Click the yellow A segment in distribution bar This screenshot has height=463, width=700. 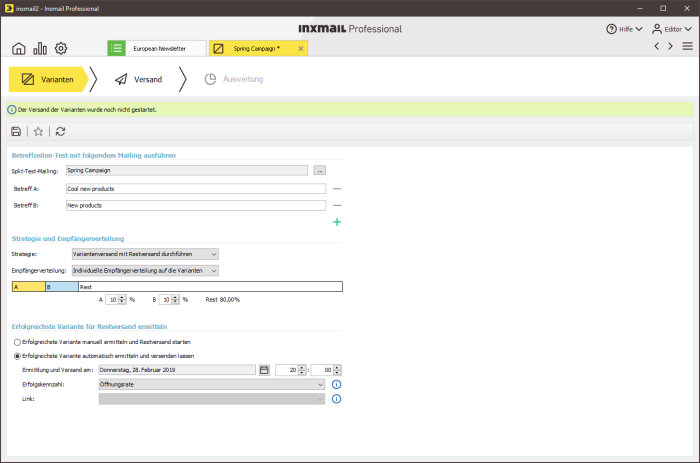click(29, 287)
